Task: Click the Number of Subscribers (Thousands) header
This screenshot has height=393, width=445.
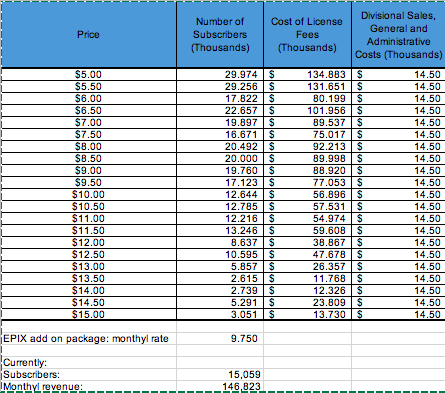Action: (x=220, y=35)
